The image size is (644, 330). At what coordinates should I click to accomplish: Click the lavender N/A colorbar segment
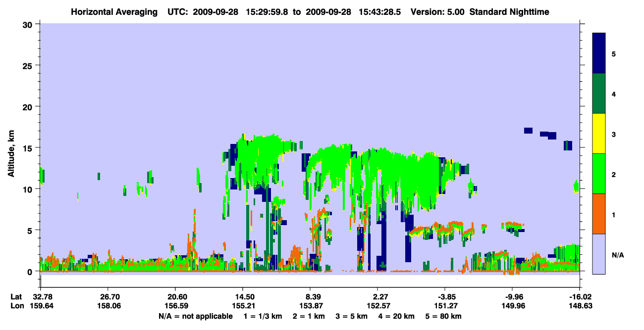click(x=599, y=254)
